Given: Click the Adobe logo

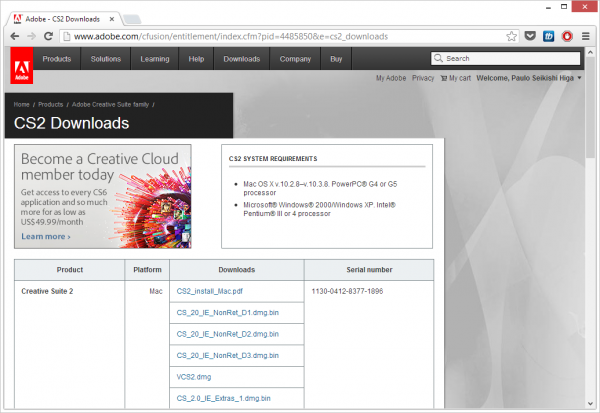Looking at the screenshot, I should point(22,65).
